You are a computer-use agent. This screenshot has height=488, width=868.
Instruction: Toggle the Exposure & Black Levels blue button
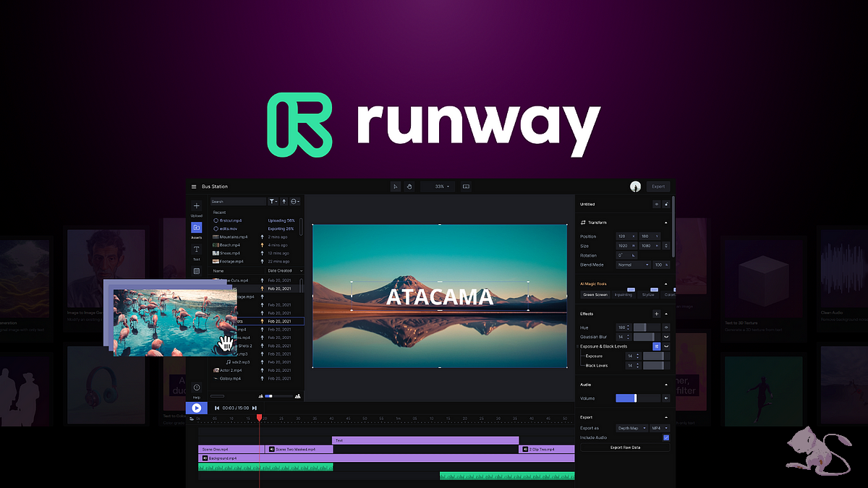coord(657,346)
